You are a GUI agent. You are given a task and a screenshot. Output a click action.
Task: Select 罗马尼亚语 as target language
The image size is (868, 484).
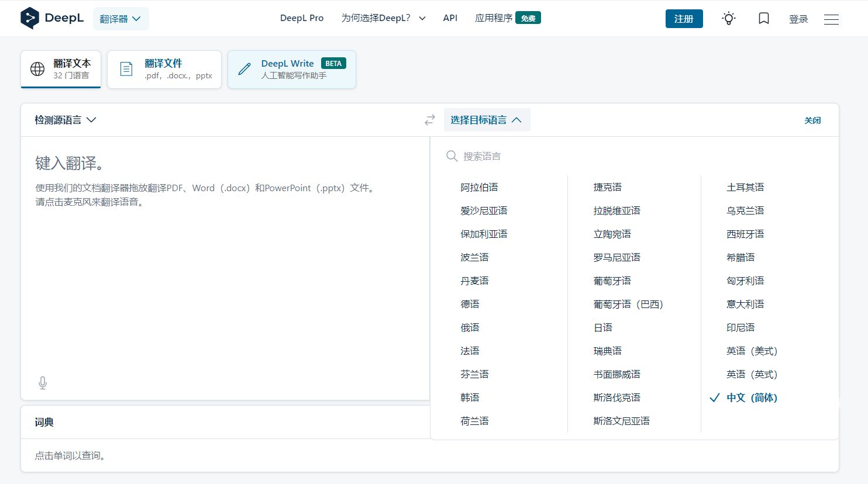coord(617,257)
